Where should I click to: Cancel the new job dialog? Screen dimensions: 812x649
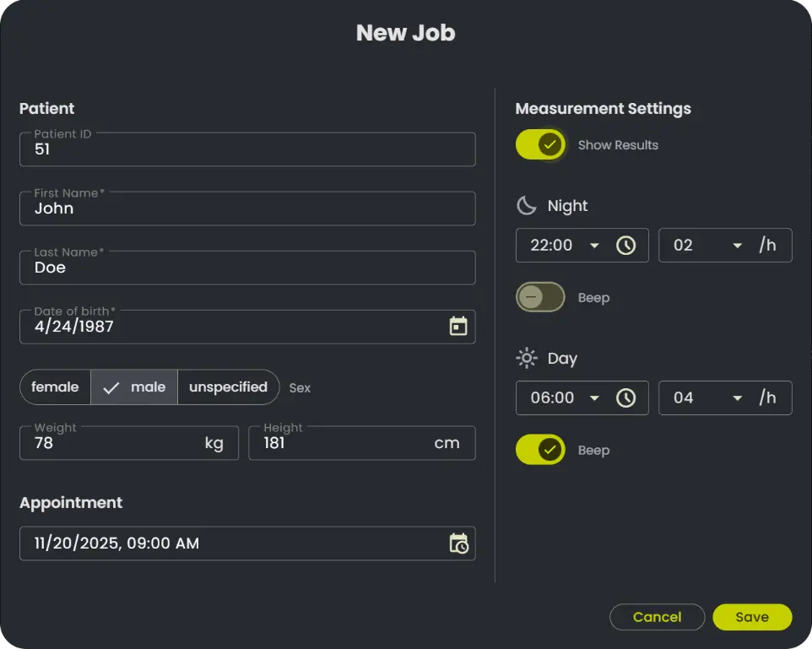click(657, 617)
